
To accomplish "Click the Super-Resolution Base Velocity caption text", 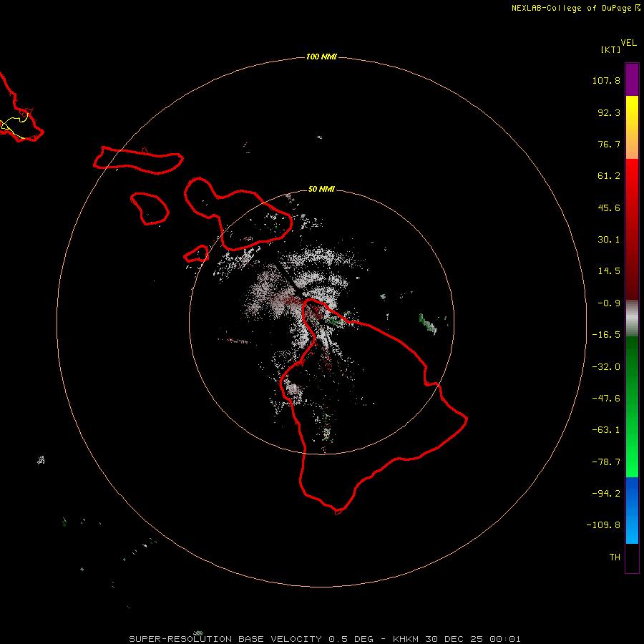I will point(325,639).
